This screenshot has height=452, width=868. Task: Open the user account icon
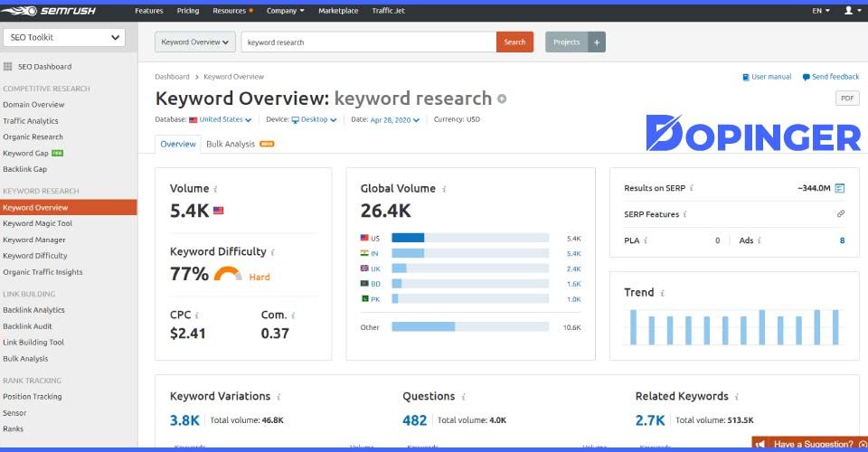[848, 11]
